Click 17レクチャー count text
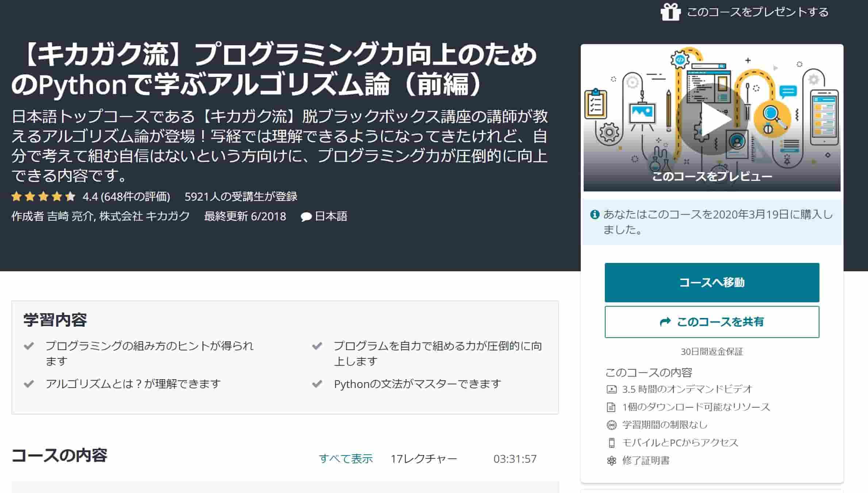868x493 pixels. pos(424,459)
